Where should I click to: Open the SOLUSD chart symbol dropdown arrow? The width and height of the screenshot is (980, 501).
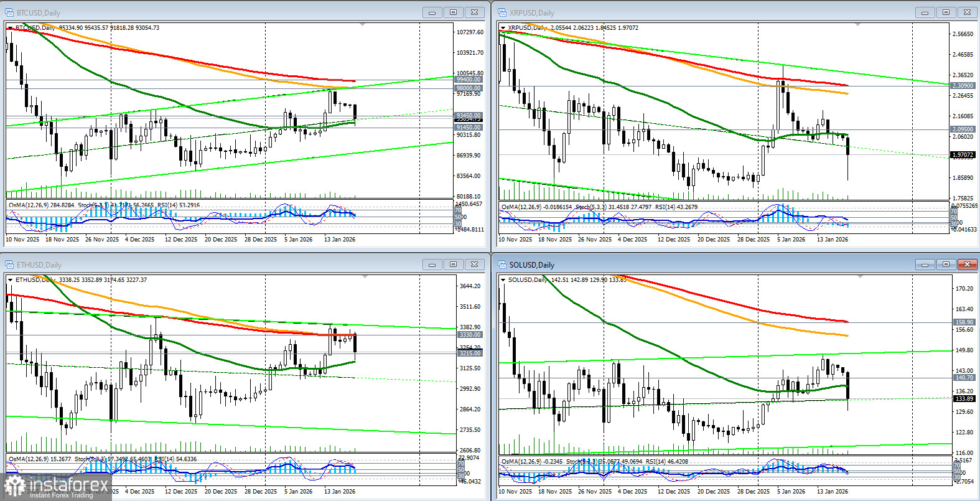coord(503,280)
